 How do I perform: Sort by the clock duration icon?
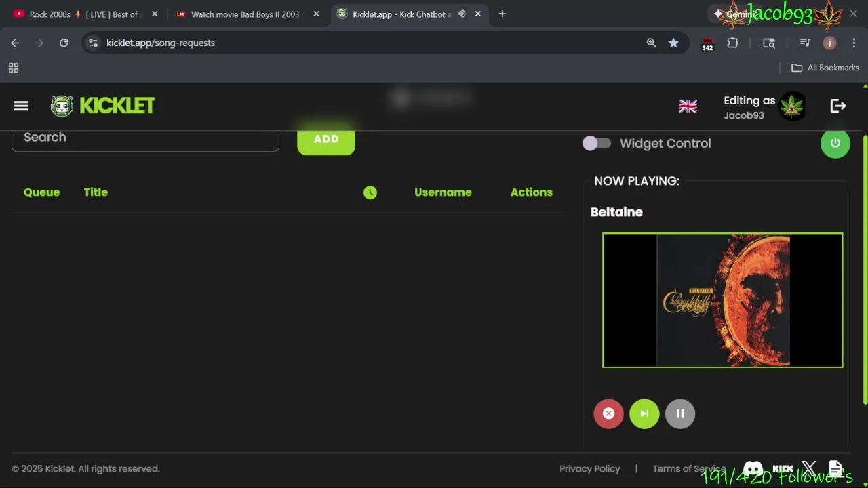coord(370,192)
